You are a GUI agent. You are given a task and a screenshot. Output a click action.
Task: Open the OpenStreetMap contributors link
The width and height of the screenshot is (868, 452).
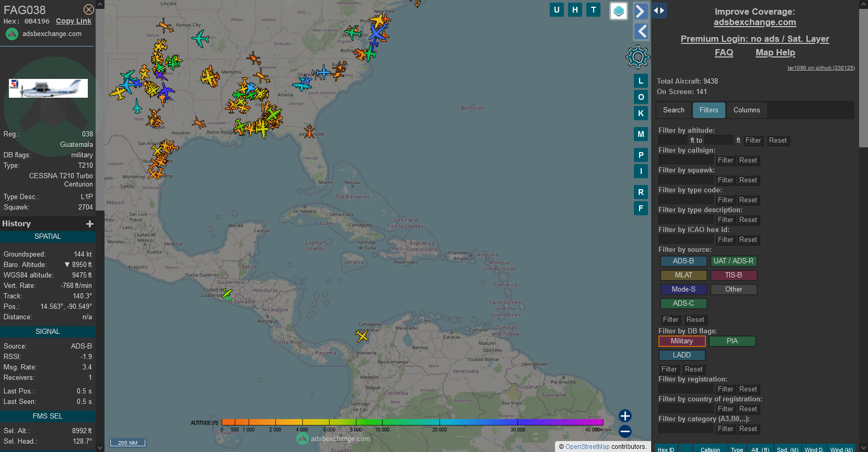point(587,447)
